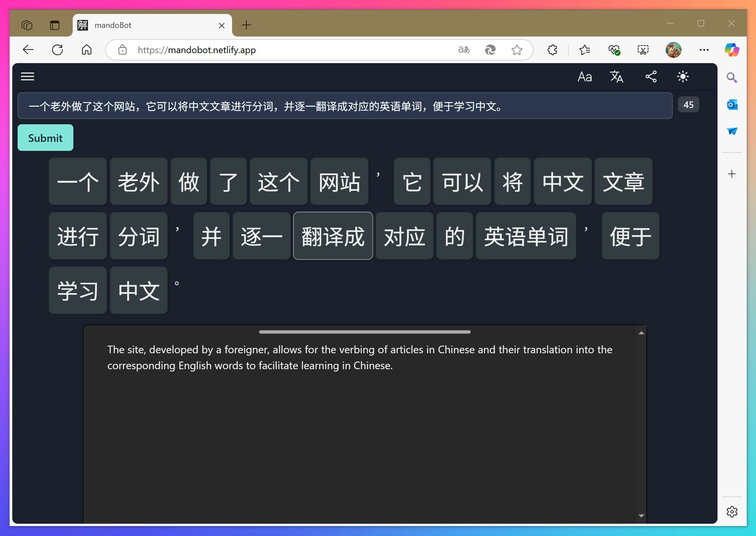Select the word tile 进行
Image resolution: width=756 pixels, height=536 pixels.
tap(78, 236)
